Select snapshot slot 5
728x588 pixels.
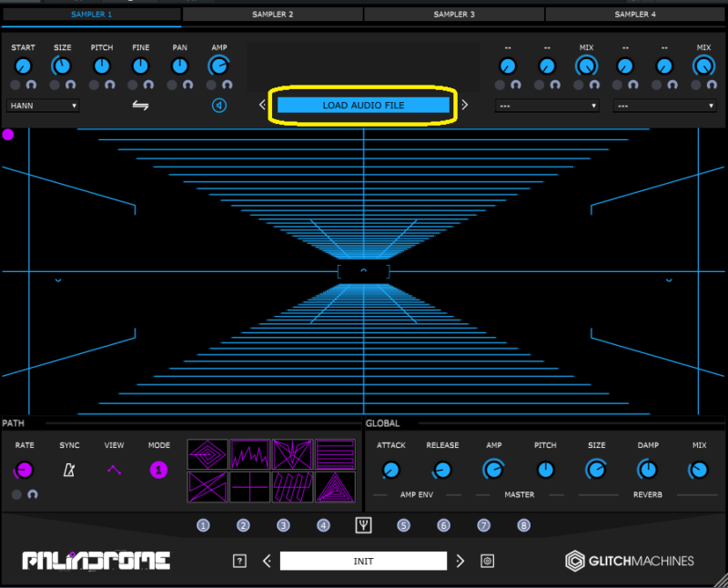(x=403, y=525)
